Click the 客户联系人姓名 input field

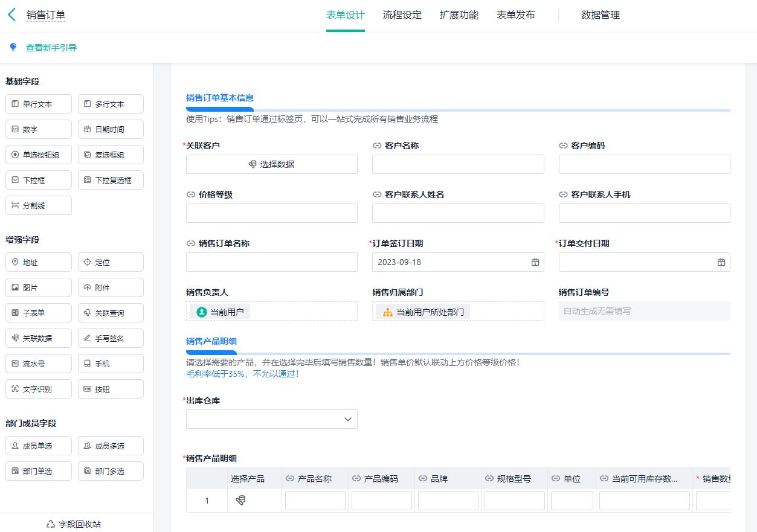458,213
